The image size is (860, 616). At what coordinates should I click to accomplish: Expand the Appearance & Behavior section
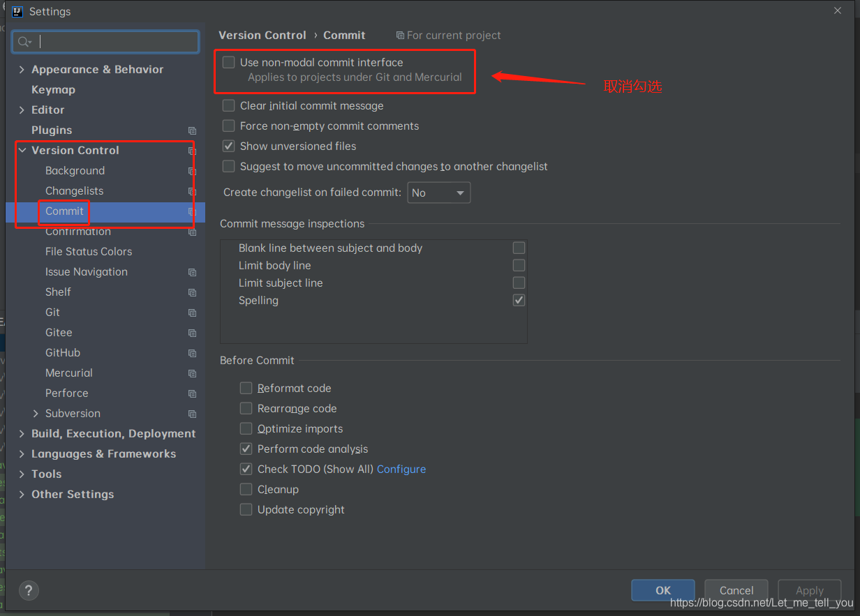click(22, 69)
